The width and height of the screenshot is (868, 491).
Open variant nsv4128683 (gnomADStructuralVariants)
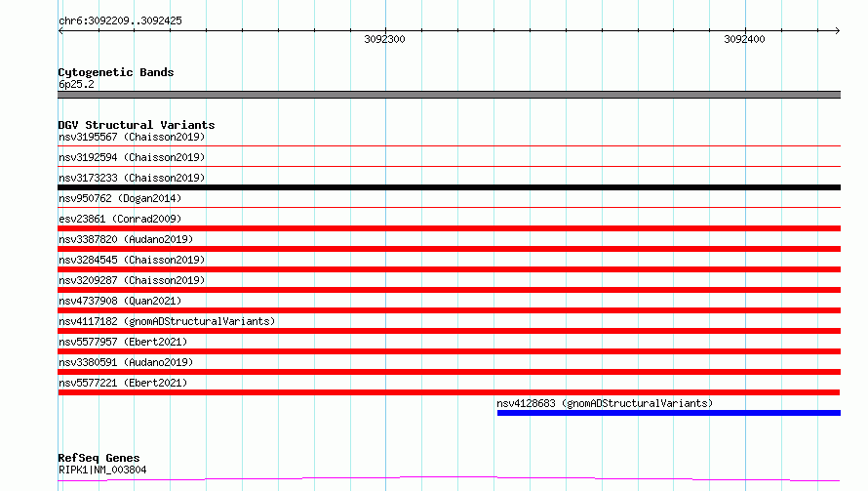(605, 403)
